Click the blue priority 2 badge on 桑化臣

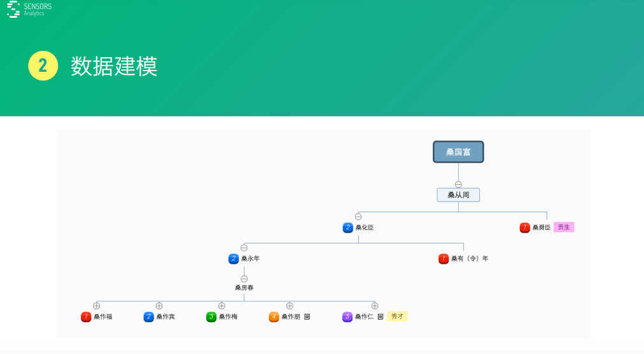click(347, 228)
